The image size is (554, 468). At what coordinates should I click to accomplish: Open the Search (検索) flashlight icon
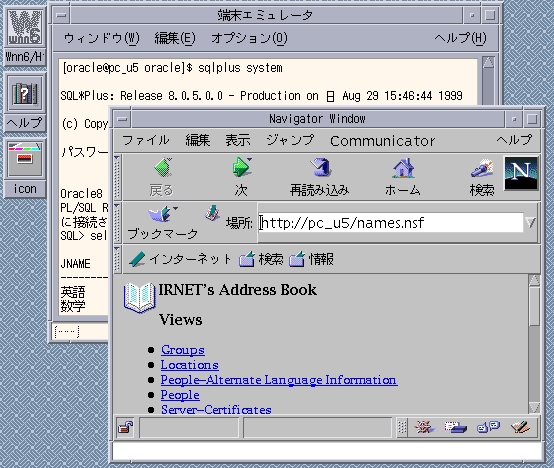click(x=482, y=168)
